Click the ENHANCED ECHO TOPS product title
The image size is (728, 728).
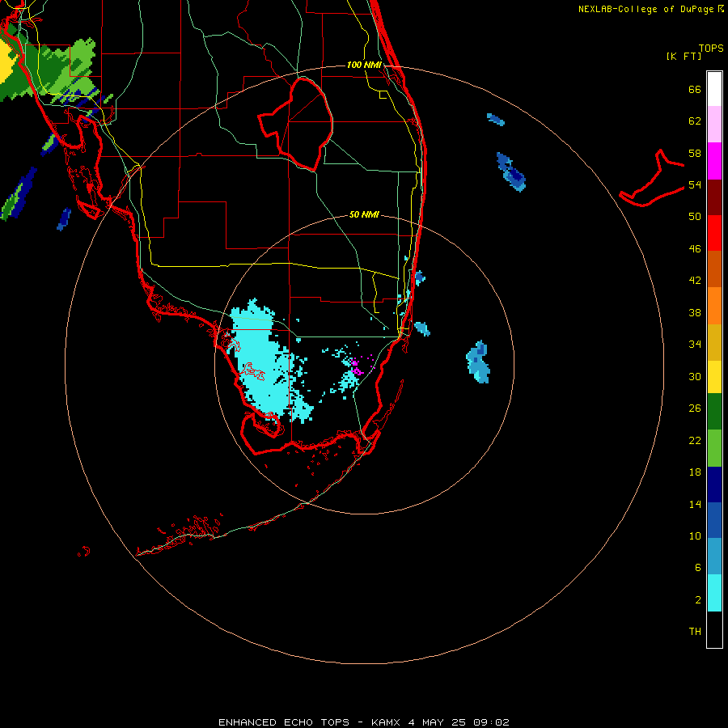[x=284, y=722]
